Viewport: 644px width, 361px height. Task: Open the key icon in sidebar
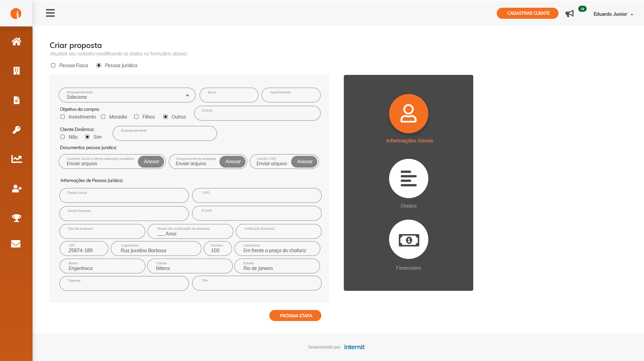(x=16, y=130)
